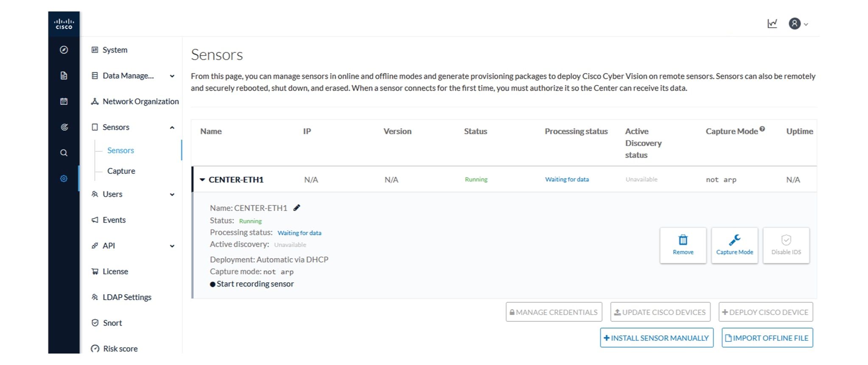
Task: Disable IDS on the sensor
Action: tap(786, 245)
